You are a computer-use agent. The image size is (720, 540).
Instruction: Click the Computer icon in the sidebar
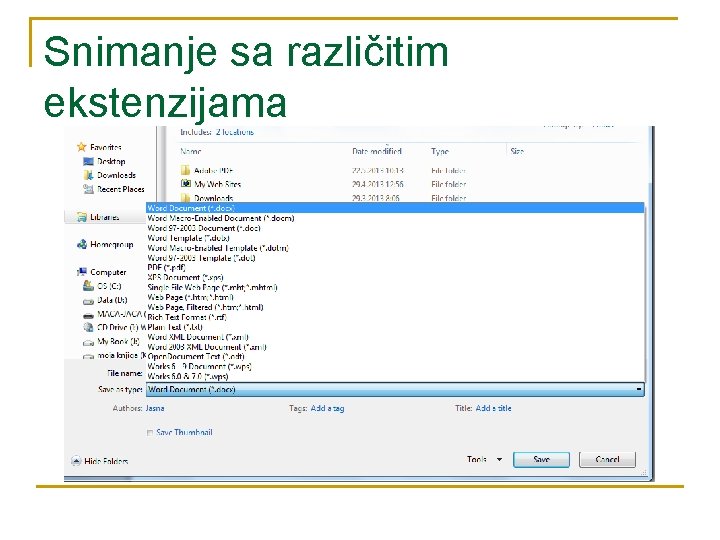pyautogui.click(x=82, y=272)
